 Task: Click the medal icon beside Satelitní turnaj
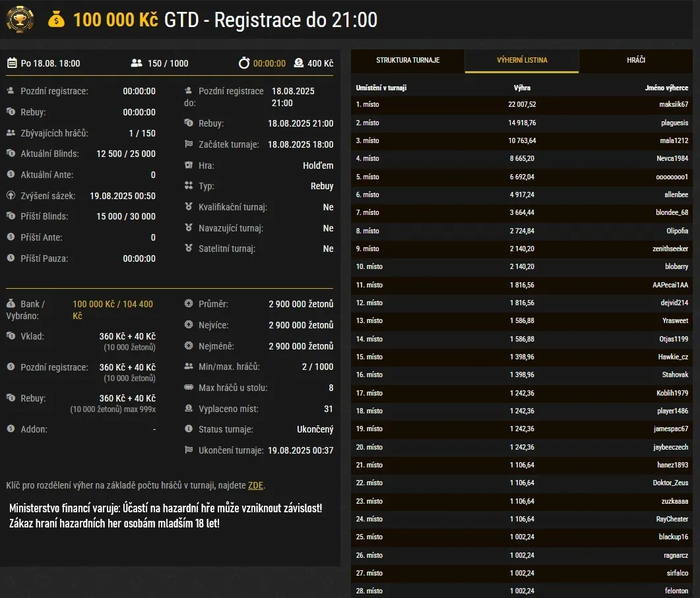189,249
